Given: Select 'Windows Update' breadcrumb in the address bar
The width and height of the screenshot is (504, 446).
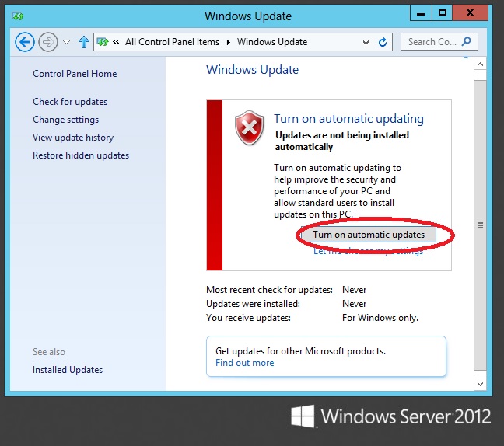Looking at the screenshot, I should [x=272, y=42].
